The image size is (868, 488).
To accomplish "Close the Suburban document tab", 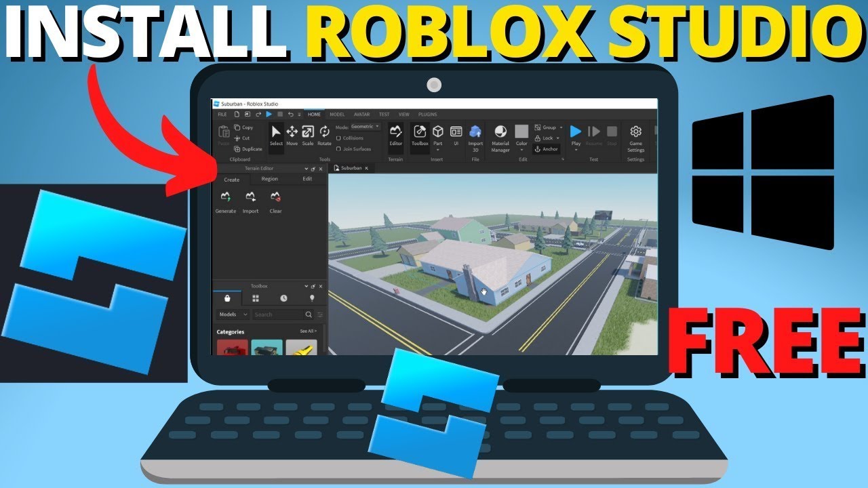I will click(366, 168).
